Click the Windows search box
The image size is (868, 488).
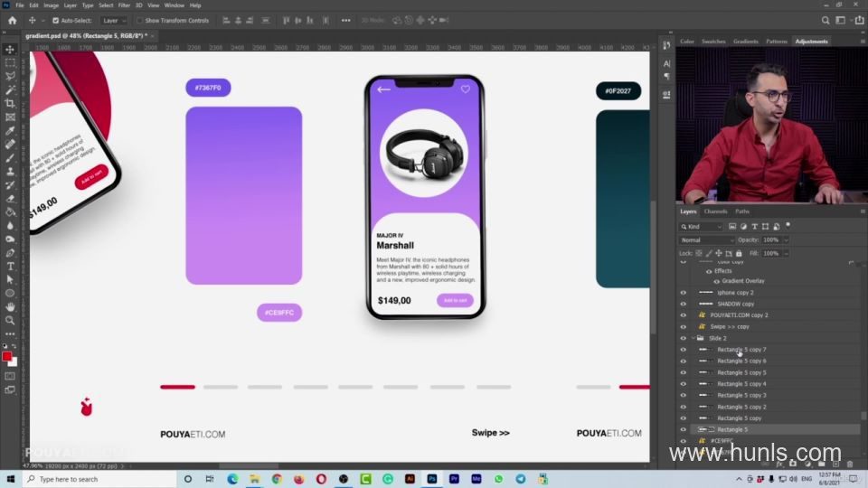click(x=99, y=479)
